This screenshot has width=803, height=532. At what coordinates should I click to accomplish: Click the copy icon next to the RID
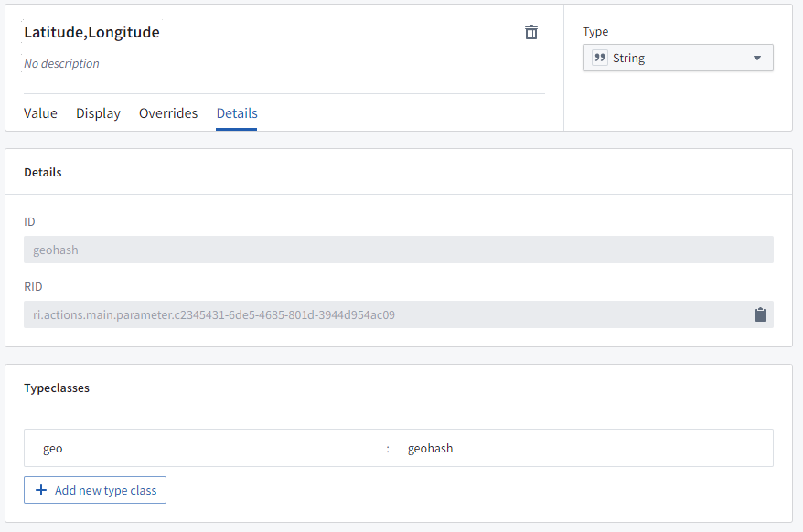pyautogui.click(x=760, y=314)
